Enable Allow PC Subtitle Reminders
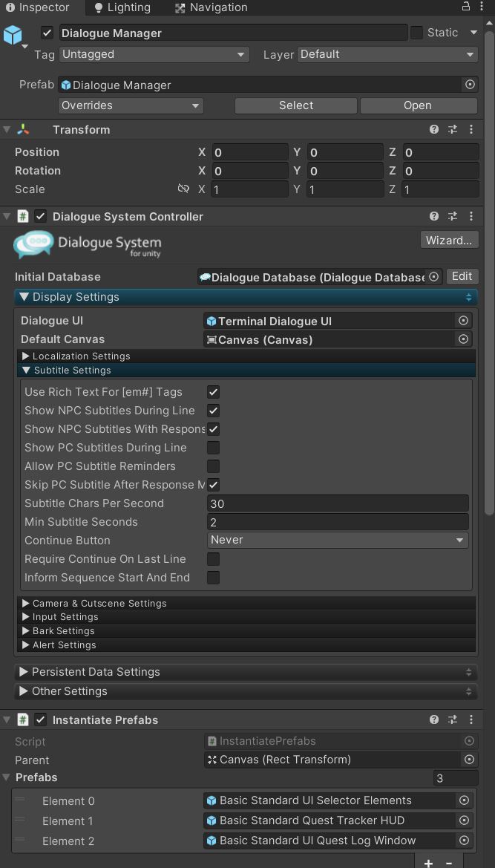The width and height of the screenshot is (495, 868). (x=214, y=466)
